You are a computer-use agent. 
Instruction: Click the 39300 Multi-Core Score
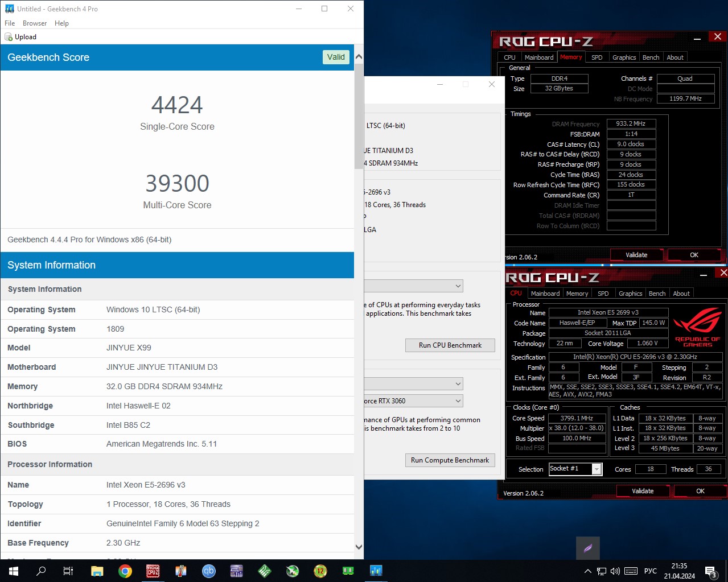pyautogui.click(x=177, y=183)
